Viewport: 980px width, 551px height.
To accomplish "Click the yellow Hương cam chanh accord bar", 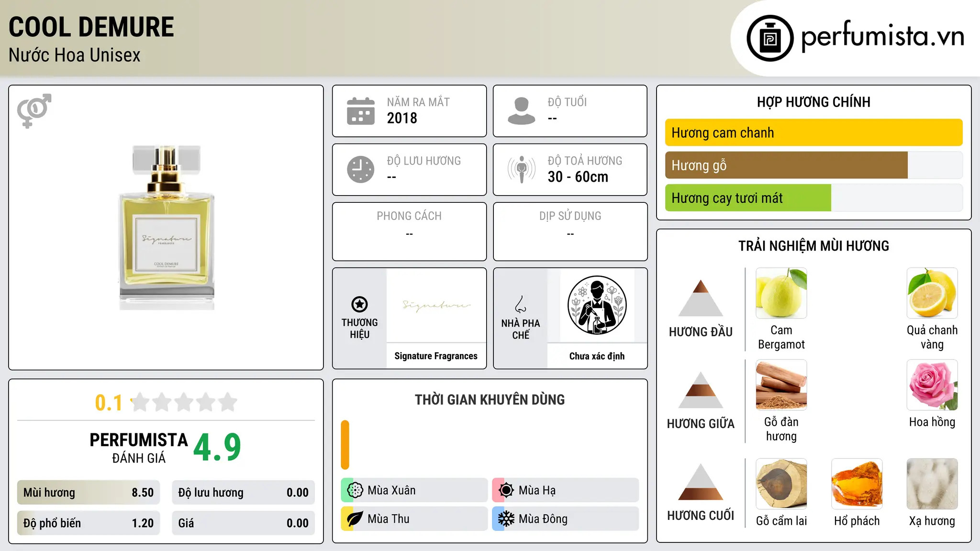I will coord(813,132).
